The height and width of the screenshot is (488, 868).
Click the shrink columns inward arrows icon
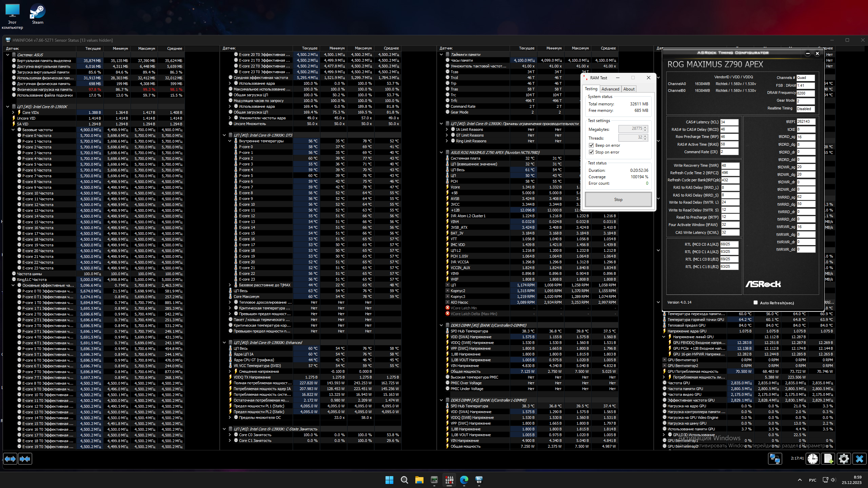coord(25,459)
